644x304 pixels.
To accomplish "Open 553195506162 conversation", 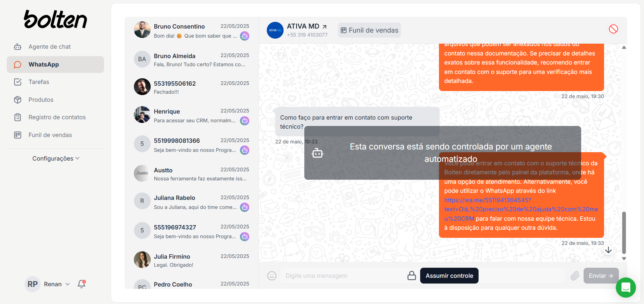I will click(x=192, y=87).
